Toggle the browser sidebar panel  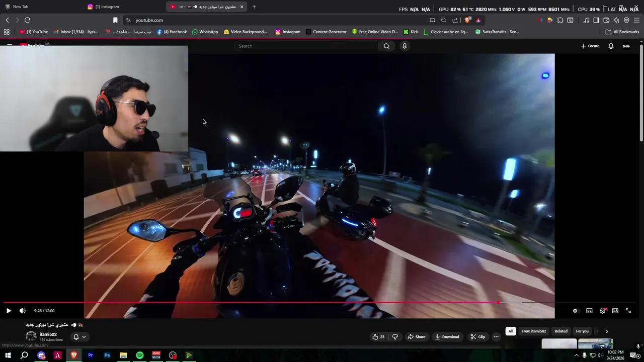click(x=596, y=20)
